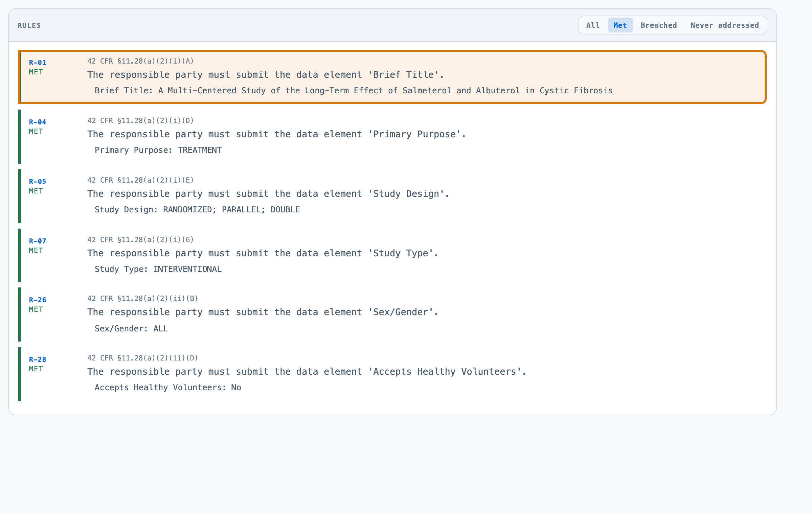Select the Study Type rule text
The height and width of the screenshot is (514, 812).
point(263,253)
